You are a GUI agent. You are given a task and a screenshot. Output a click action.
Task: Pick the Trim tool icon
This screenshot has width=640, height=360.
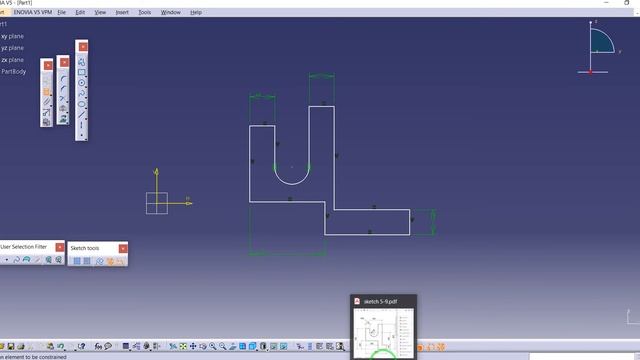64,98
